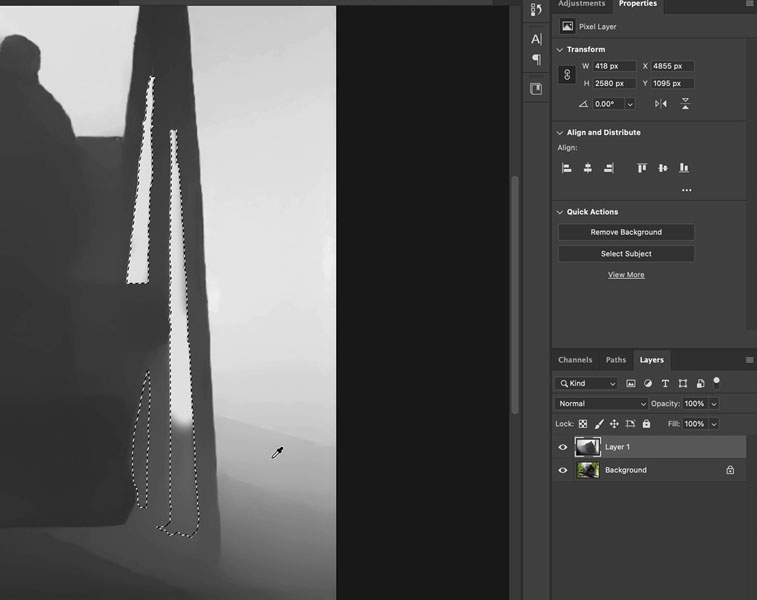This screenshot has width=757, height=600.
Task: Lock layer position
Action: point(614,424)
